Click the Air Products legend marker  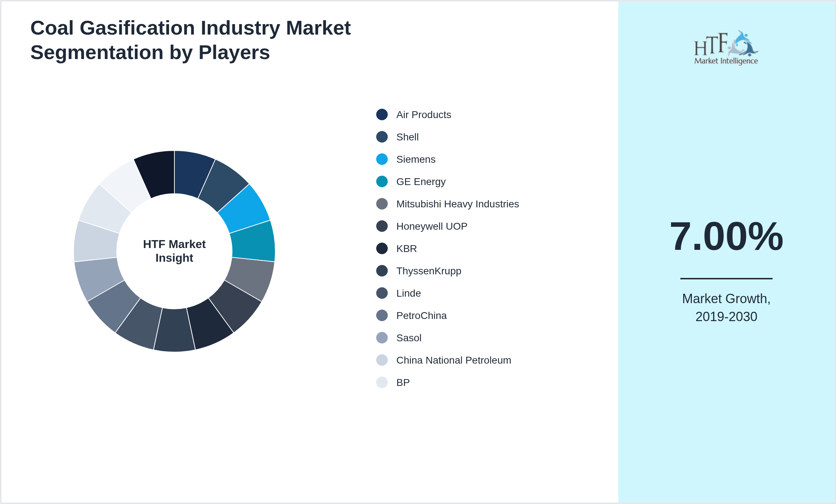[382, 114]
